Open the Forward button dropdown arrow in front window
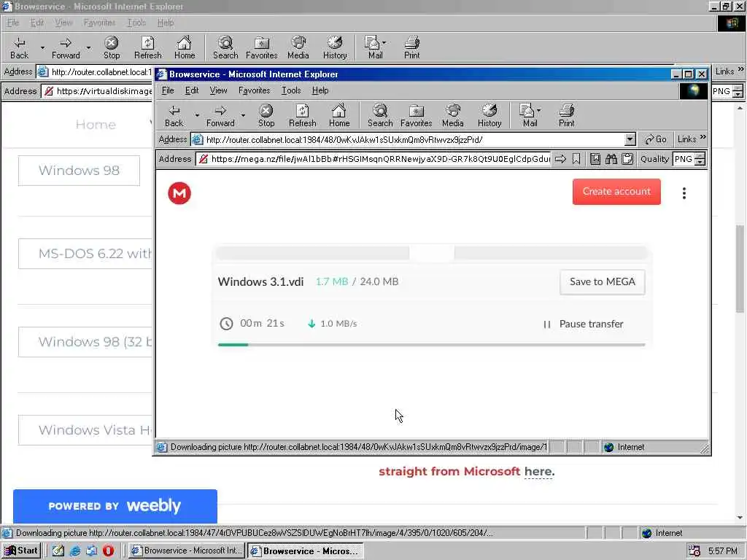This screenshot has width=747, height=560. pos(243,115)
